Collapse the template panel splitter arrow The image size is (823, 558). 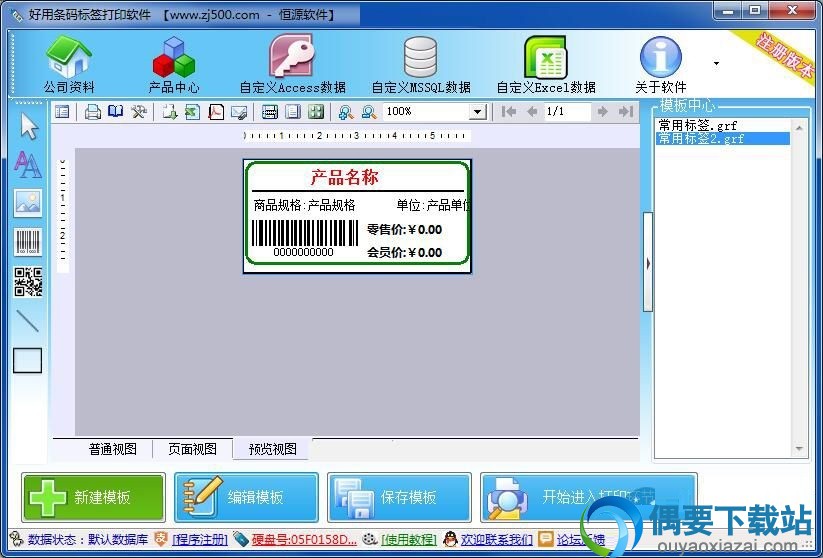click(648, 262)
